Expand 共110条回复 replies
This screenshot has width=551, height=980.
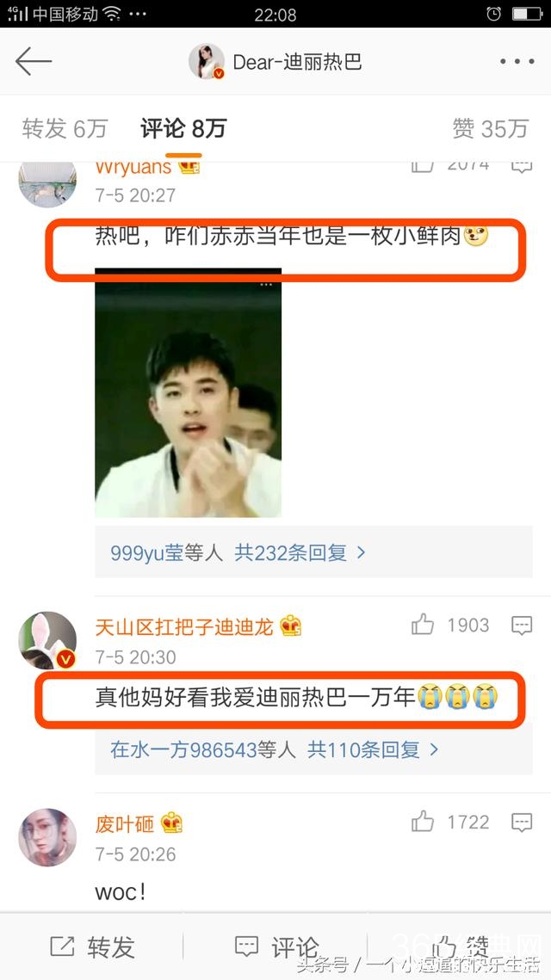[373, 749]
